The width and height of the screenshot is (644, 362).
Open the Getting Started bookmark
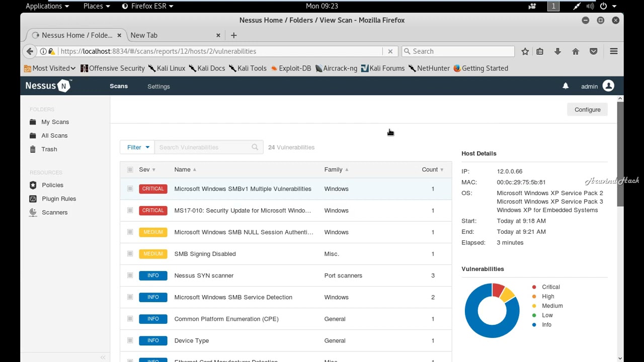[x=480, y=68]
